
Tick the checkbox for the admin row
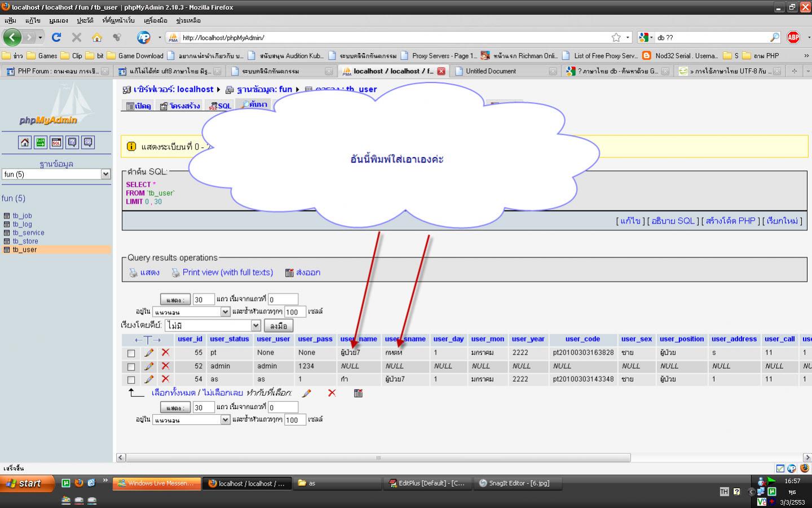[x=131, y=367]
